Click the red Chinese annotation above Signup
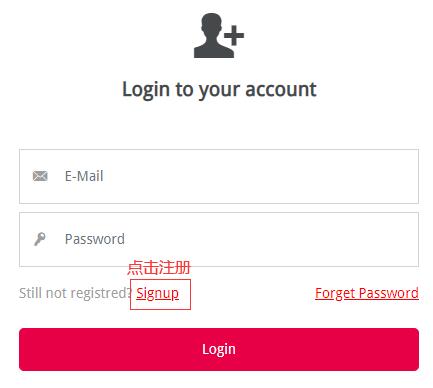Viewport: 433px width, 388px height. click(x=159, y=268)
